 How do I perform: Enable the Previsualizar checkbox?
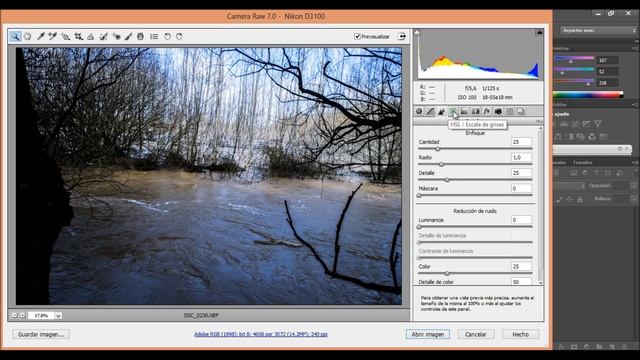[357, 36]
